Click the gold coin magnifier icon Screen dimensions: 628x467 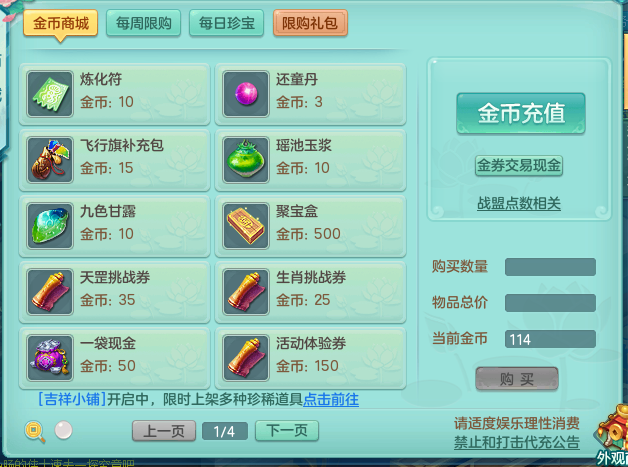(x=35, y=431)
